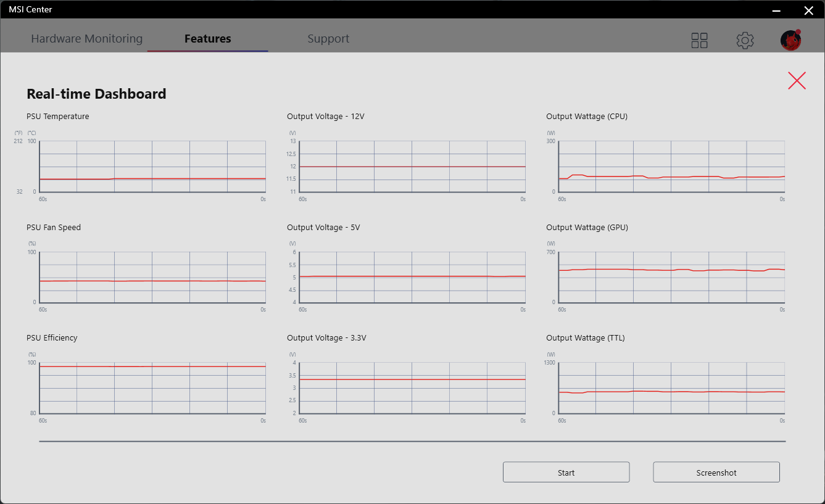Click the Output Wattage (GPU) graph
The height and width of the screenshot is (504, 825).
(671, 278)
